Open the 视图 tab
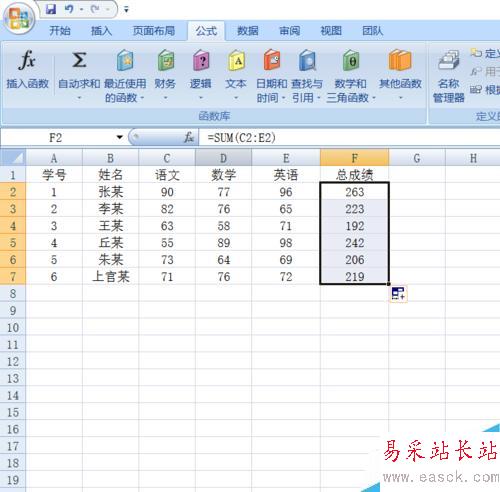500x492 pixels. point(331,31)
